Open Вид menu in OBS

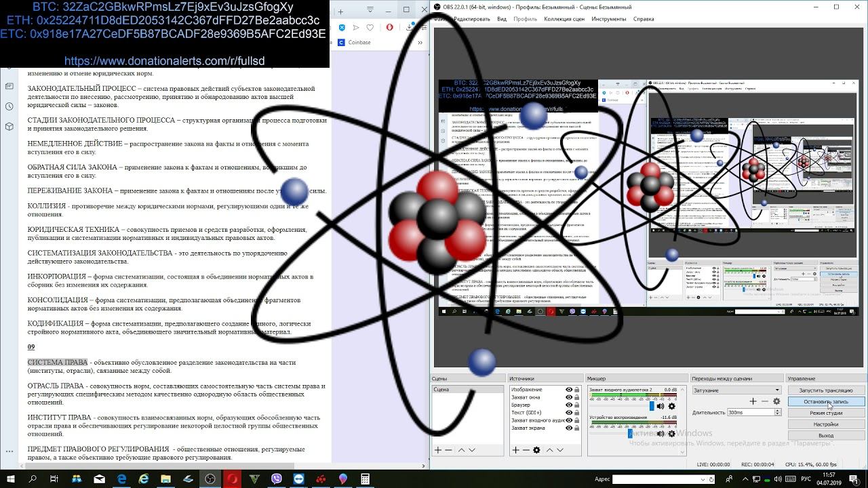click(x=502, y=19)
